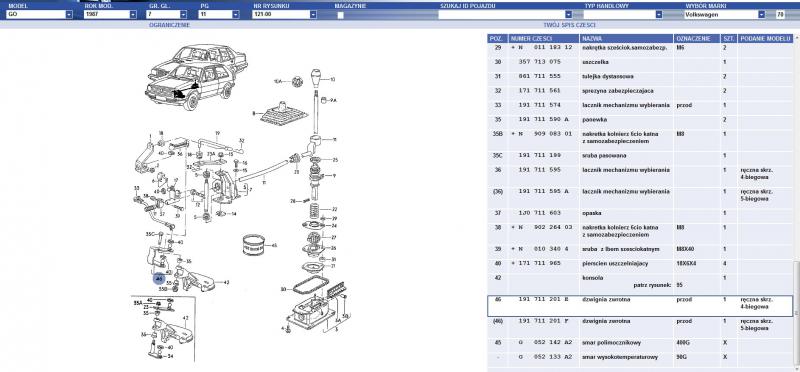Expand the ROK MOD. dropdown set to 1987

tap(110, 15)
